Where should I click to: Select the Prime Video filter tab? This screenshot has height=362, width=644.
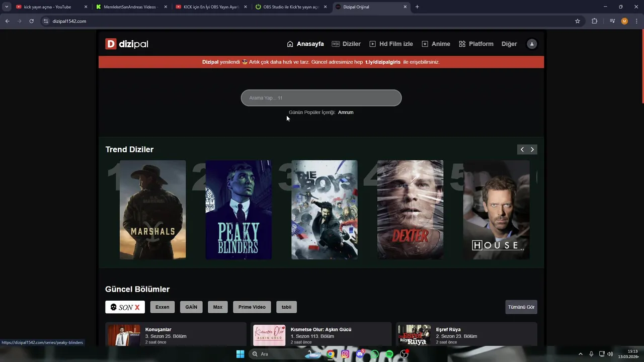coord(252,307)
